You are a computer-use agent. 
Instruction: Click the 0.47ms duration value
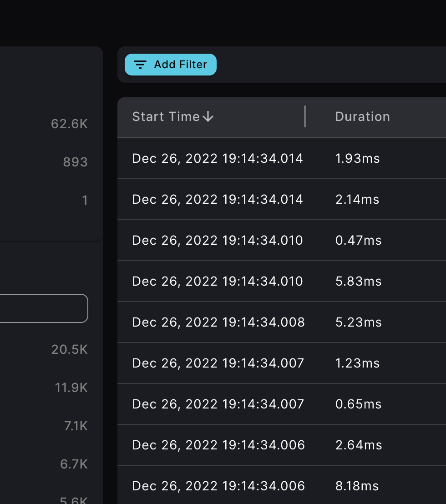pyautogui.click(x=359, y=240)
